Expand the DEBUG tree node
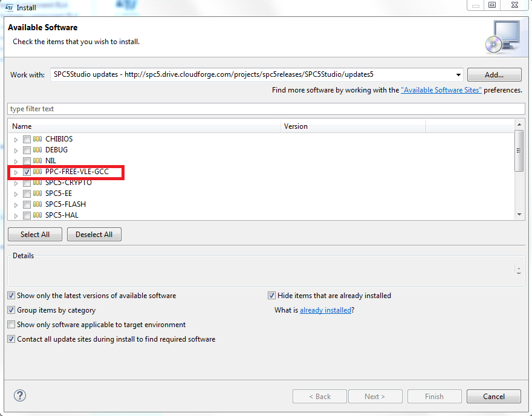This screenshot has height=416, width=532. click(16, 151)
